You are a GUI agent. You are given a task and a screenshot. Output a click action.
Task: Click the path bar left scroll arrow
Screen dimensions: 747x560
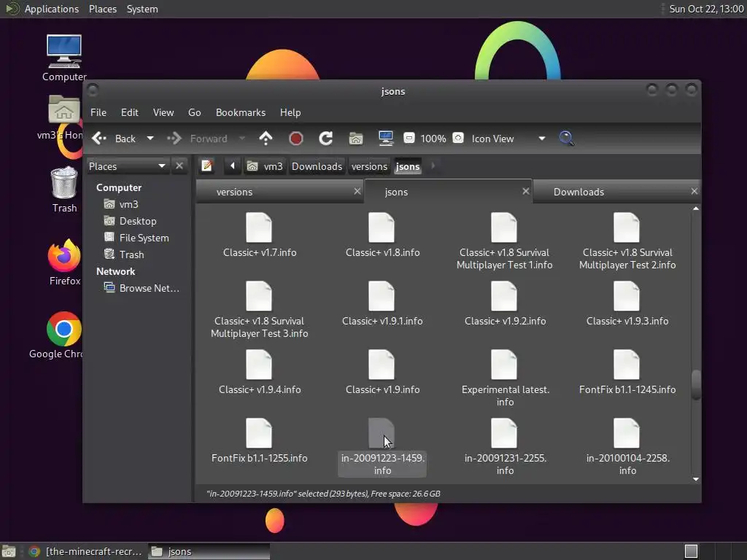point(233,166)
